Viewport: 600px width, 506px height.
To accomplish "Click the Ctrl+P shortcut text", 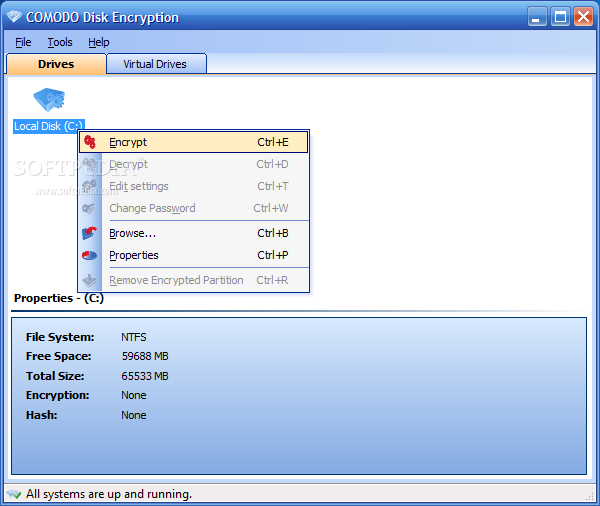I will 273,255.
